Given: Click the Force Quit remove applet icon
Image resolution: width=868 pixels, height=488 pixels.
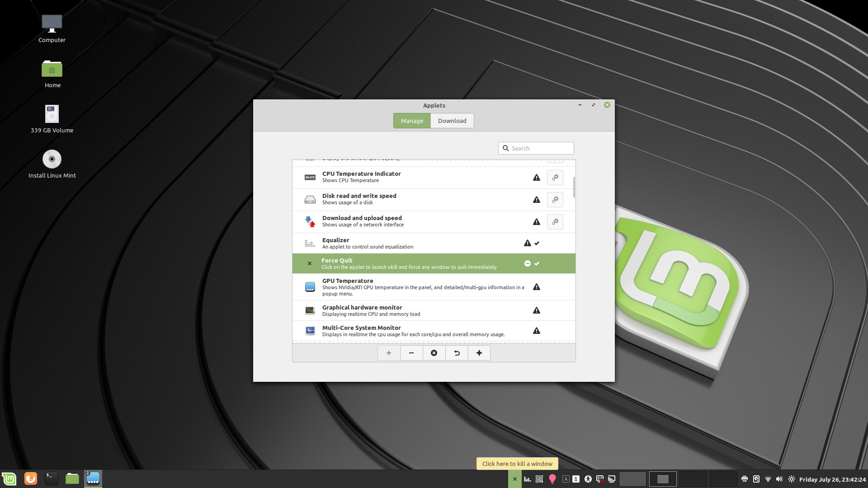Looking at the screenshot, I should point(527,263).
